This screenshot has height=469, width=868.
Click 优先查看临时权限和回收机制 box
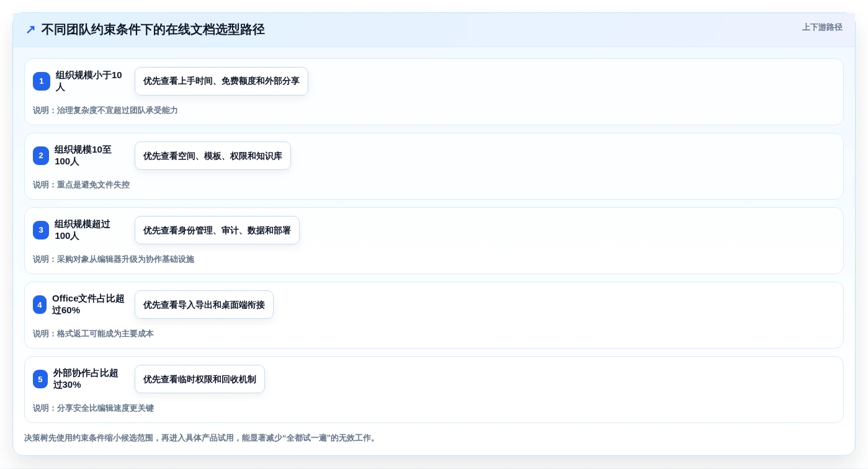pyautogui.click(x=200, y=379)
